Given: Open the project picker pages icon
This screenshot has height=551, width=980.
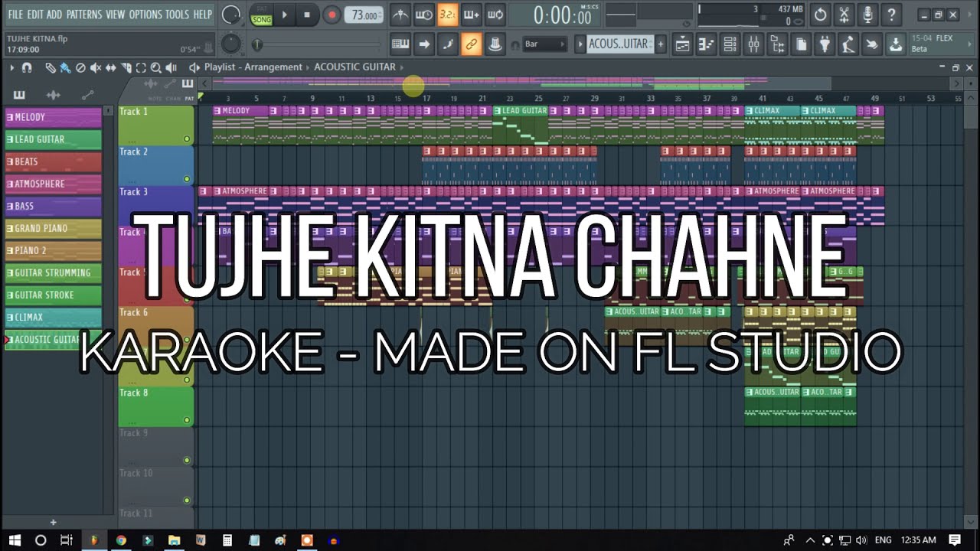Looking at the screenshot, I should coord(801,44).
